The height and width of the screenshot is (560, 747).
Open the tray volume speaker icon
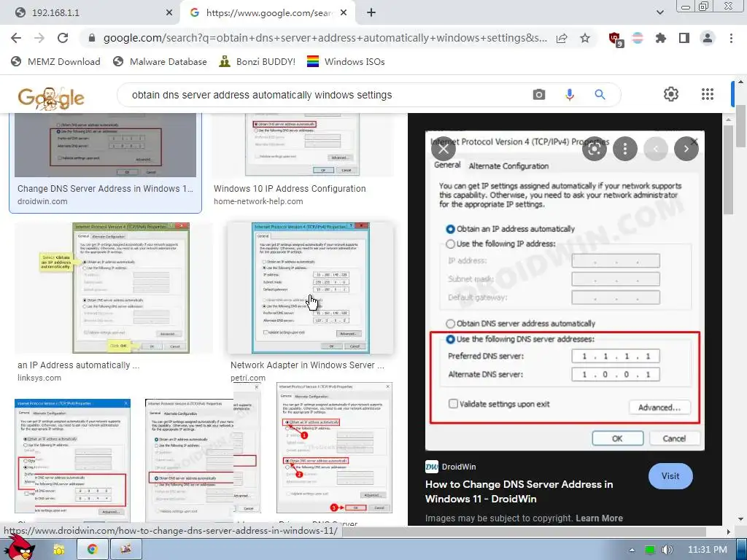667,550
